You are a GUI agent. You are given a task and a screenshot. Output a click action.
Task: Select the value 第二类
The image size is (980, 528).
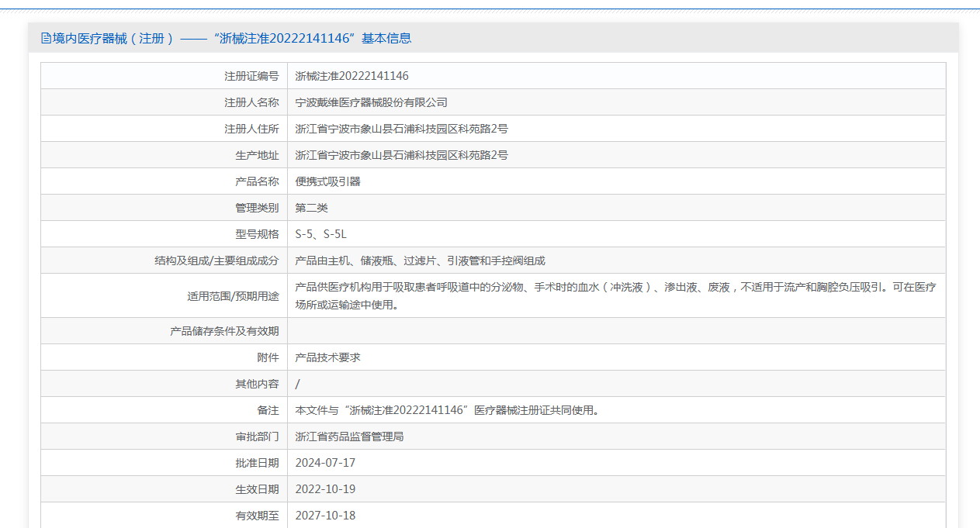pos(312,208)
